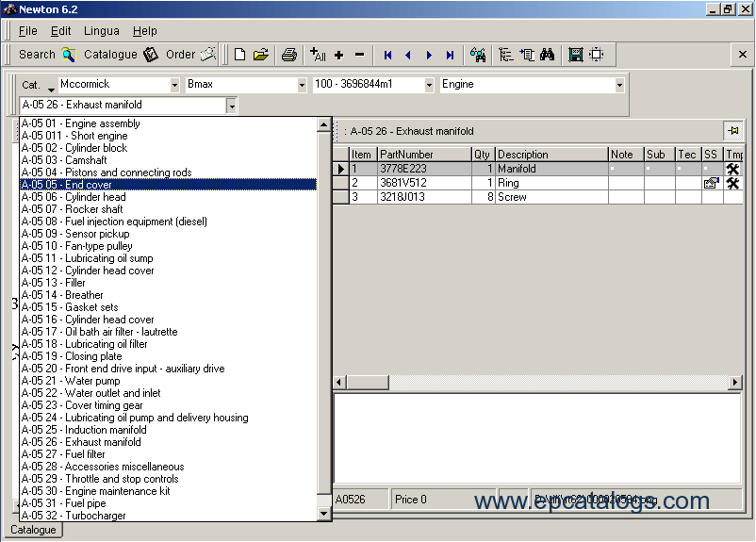Click the tools icon in Ring row
Image resolution: width=756 pixels, height=542 pixels.
732,183
